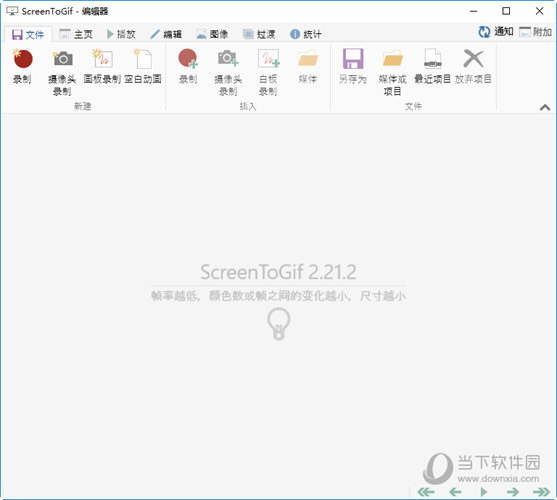The image size is (557, 500).
Task: Start new board recording (画板录制)
Action: coord(103,66)
